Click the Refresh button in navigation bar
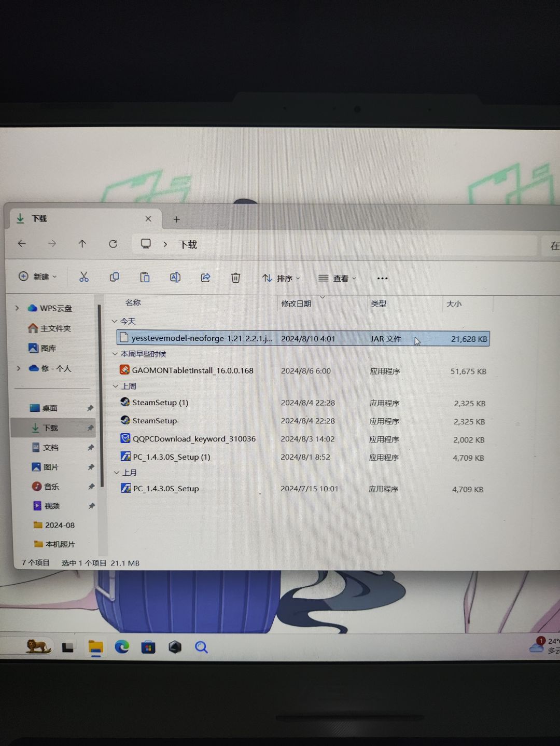Image resolution: width=560 pixels, height=746 pixels. [113, 244]
